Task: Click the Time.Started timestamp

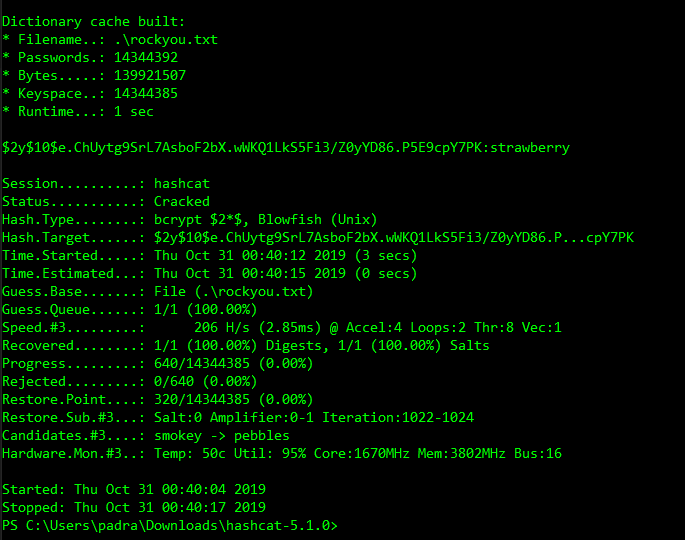Action: tap(285, 255)
